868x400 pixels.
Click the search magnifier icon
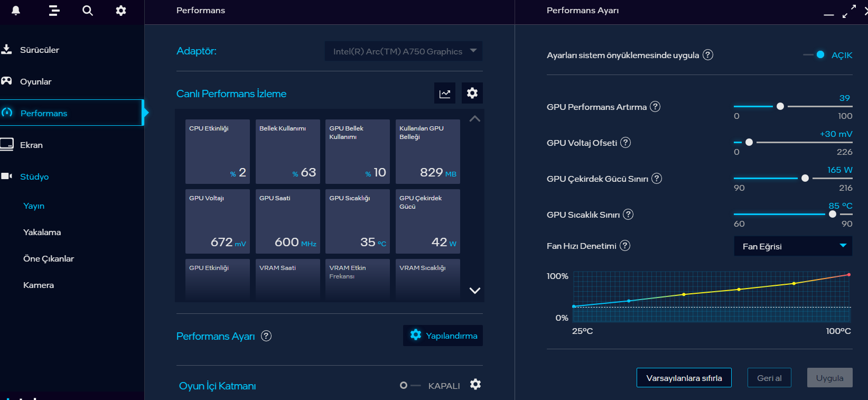(88, 11)
